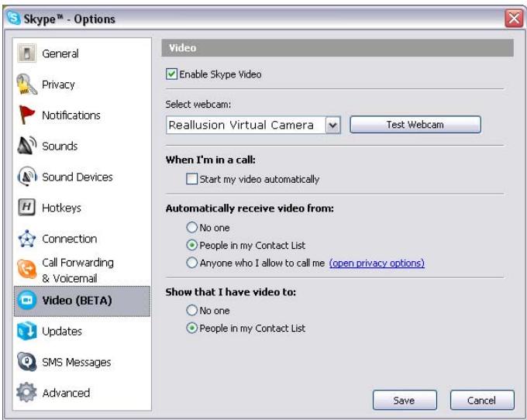Close the Skype Options window
This screenshot has height=420, width=527.
click(514, 18)
